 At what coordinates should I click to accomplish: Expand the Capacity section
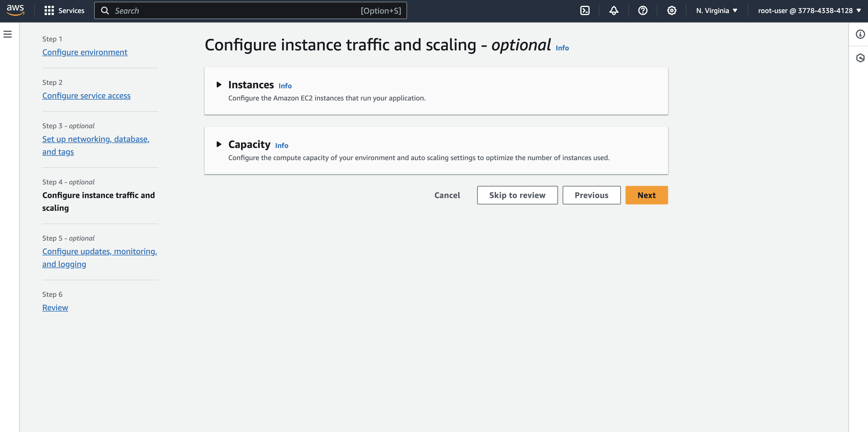point(219,144)
